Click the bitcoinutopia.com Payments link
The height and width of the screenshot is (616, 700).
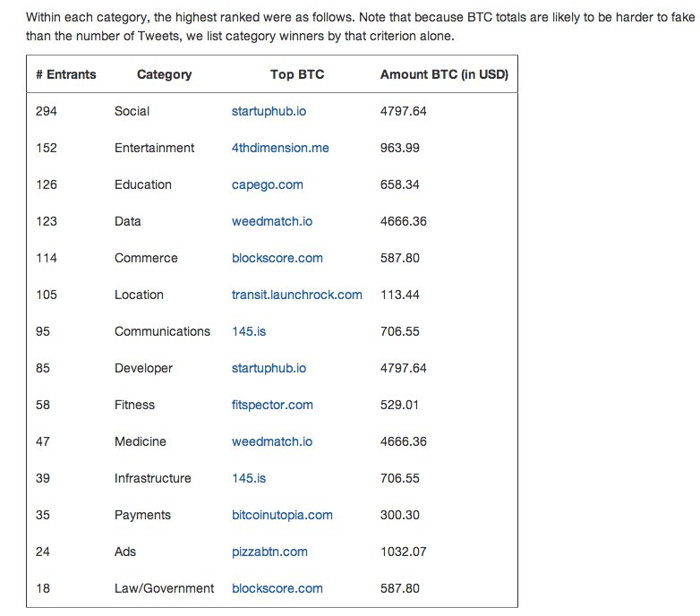(282, 515)
